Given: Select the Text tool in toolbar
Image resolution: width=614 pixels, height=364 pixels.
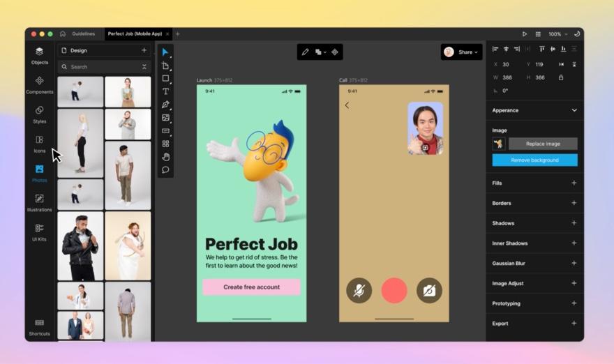Looking at the screenshot, I should 165,91.
